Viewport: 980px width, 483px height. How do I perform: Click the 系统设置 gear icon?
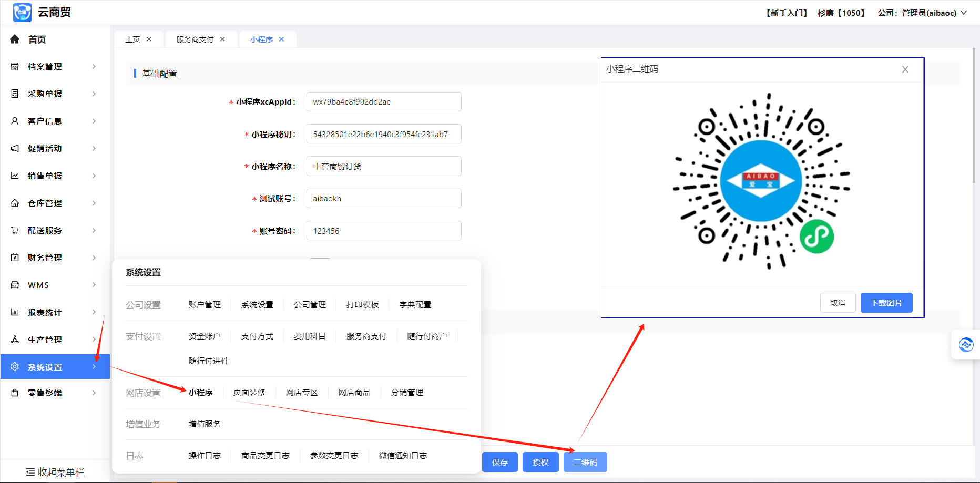[x=15, y=367]
